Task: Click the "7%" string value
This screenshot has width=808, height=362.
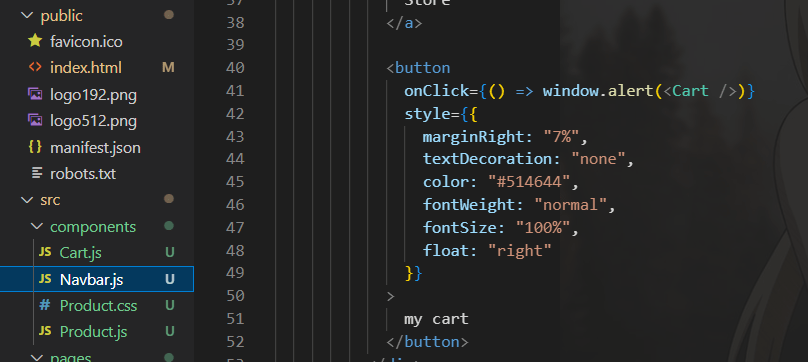Action: (x=561, y=137)
